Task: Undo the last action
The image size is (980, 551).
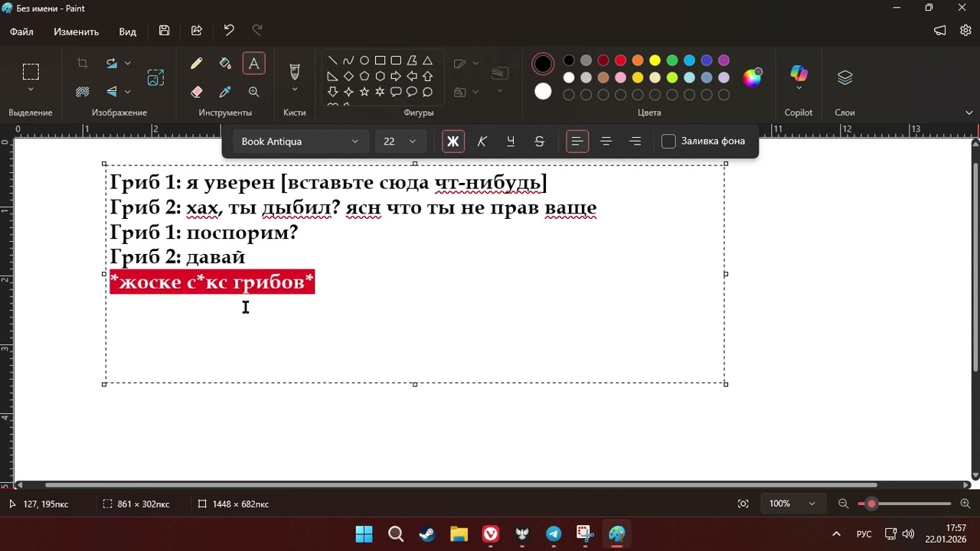Action: [x=229, y=31]
